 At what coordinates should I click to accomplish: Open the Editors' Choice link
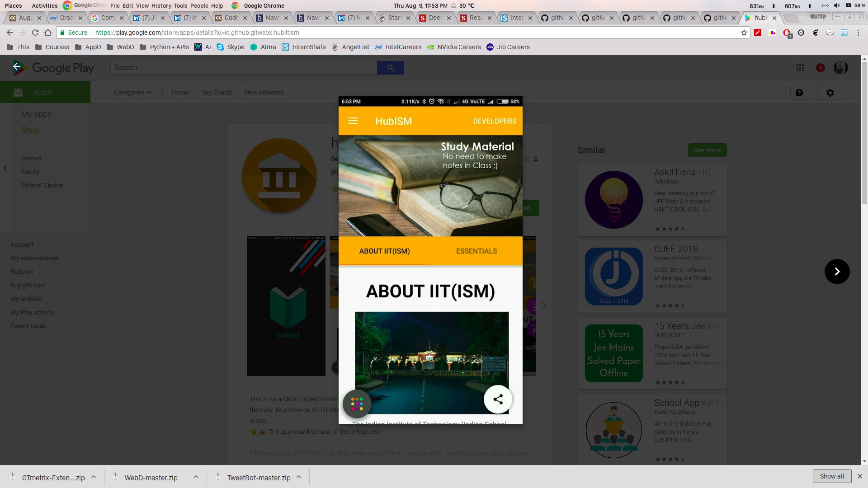[42, 185]
